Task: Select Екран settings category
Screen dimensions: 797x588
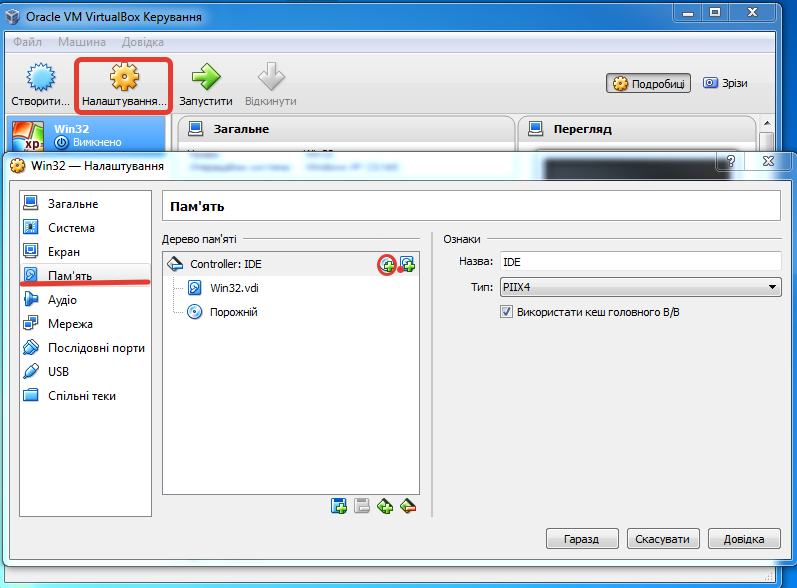Action: tap(85, 252)
